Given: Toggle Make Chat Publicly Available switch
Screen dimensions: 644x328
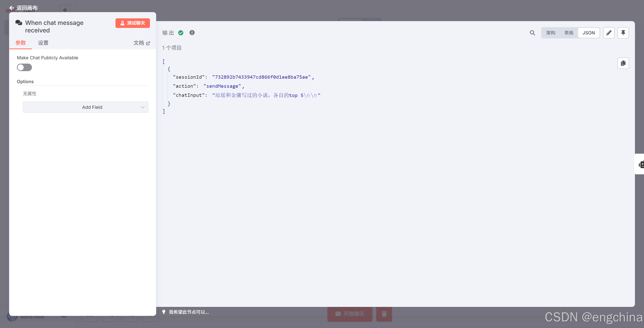Looking at the screenshot, I should point(24,67).
